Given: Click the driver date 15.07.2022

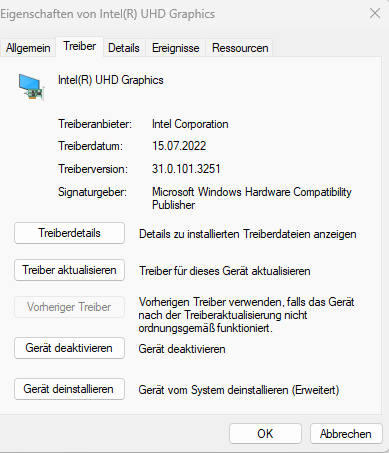Looking at the screenshot, I should click(179, 146).
